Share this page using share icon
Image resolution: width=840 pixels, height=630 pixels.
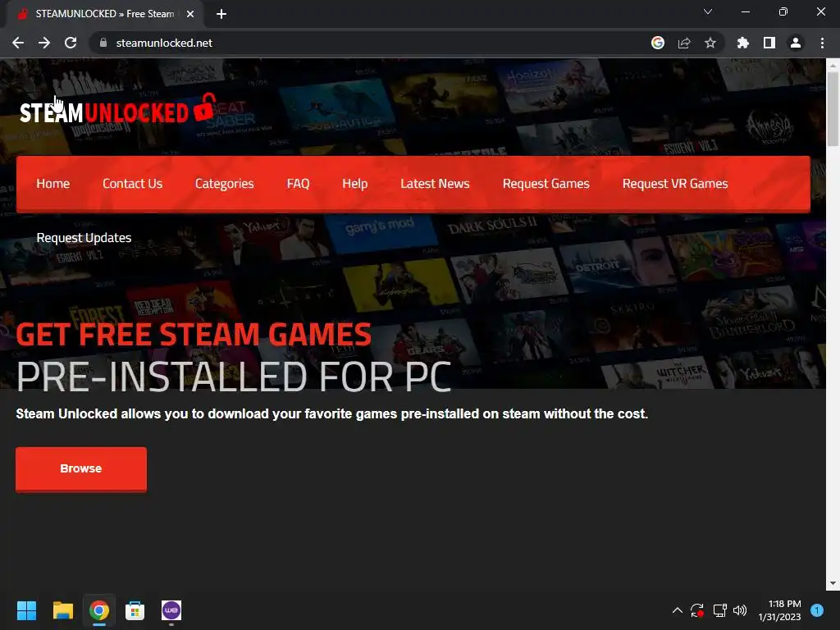(x=684, y=43)
